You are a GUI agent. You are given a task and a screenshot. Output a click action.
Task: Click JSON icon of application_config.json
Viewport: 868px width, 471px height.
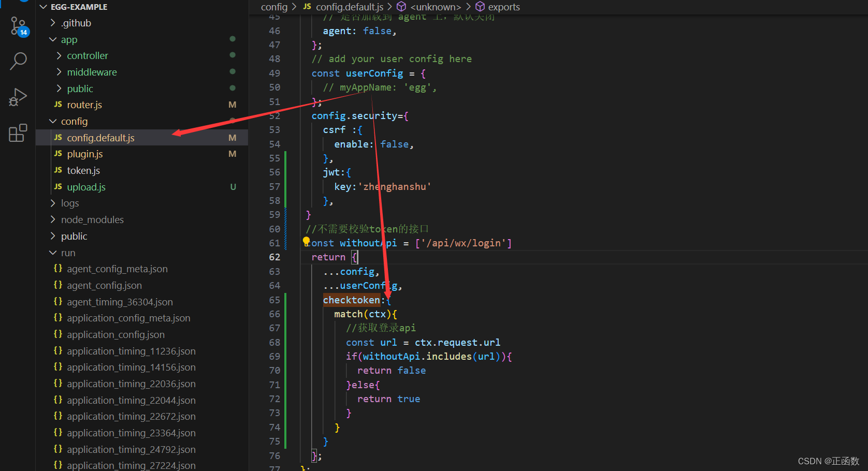58,334
